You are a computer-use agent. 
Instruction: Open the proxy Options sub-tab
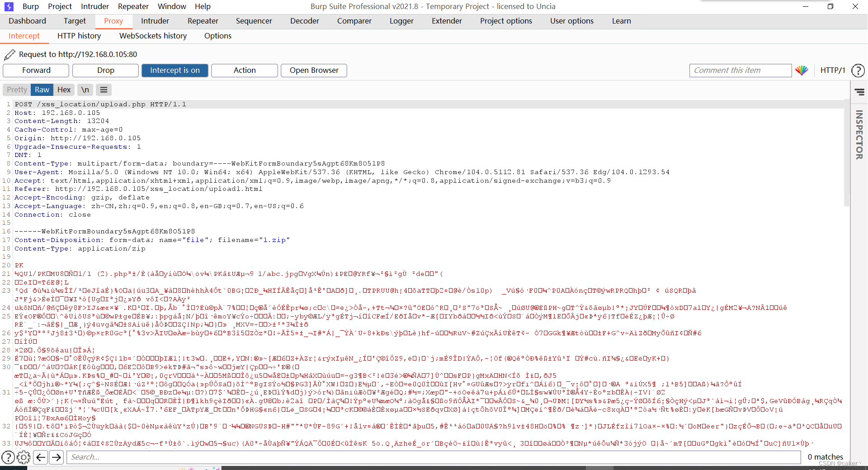218,36
